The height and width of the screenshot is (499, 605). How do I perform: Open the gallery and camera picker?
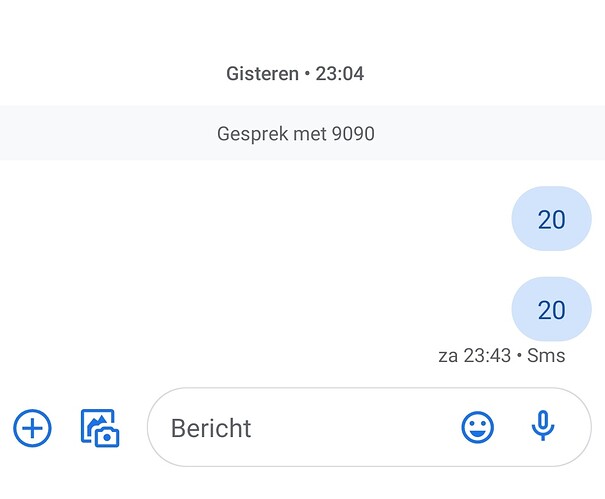[100, 428]
